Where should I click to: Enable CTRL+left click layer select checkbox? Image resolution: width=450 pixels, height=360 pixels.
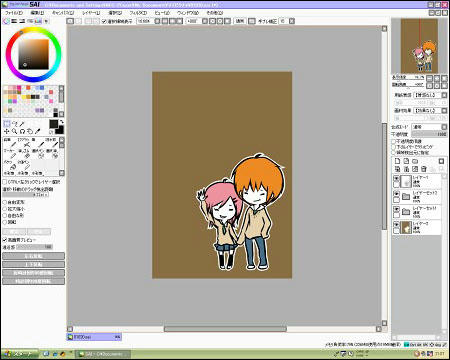(5, 182)
